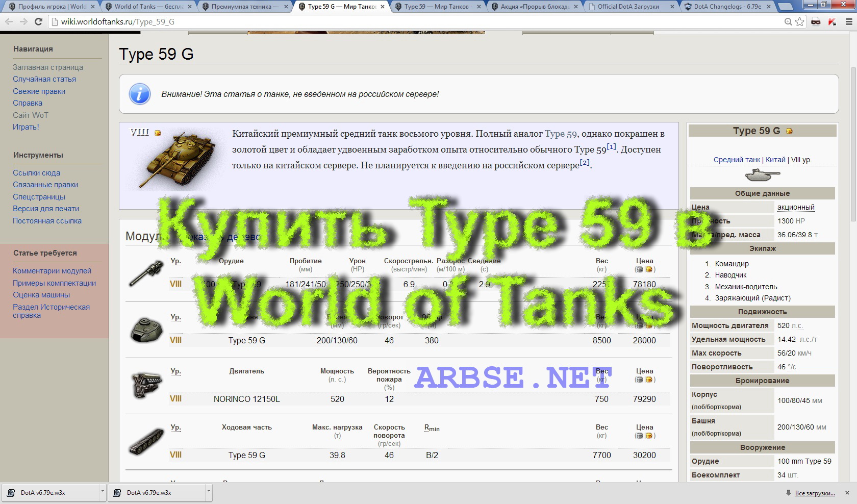Screen dimensions: 857x504
Task: Switch to the 'DotA Changelogs - 6.79e' tab
Action: (727, 7)
